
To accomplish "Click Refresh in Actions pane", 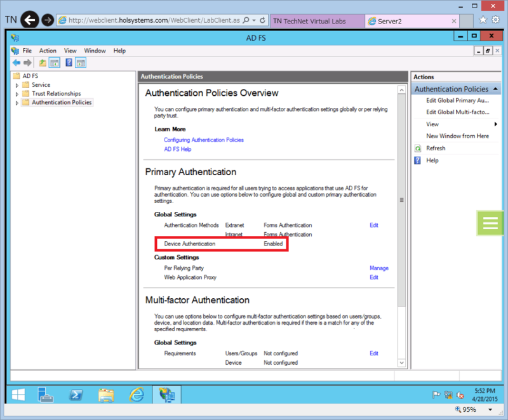I will click(436, 148).
